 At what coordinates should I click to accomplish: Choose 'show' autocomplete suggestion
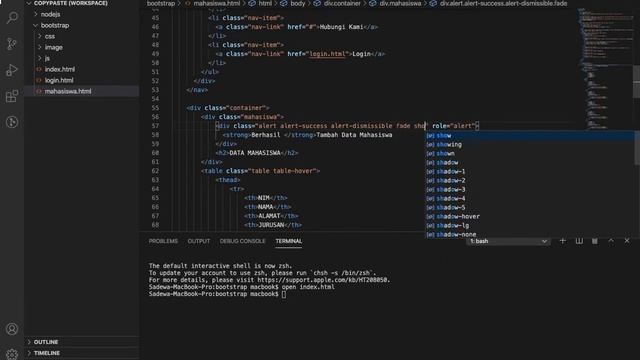coord(530,136)
